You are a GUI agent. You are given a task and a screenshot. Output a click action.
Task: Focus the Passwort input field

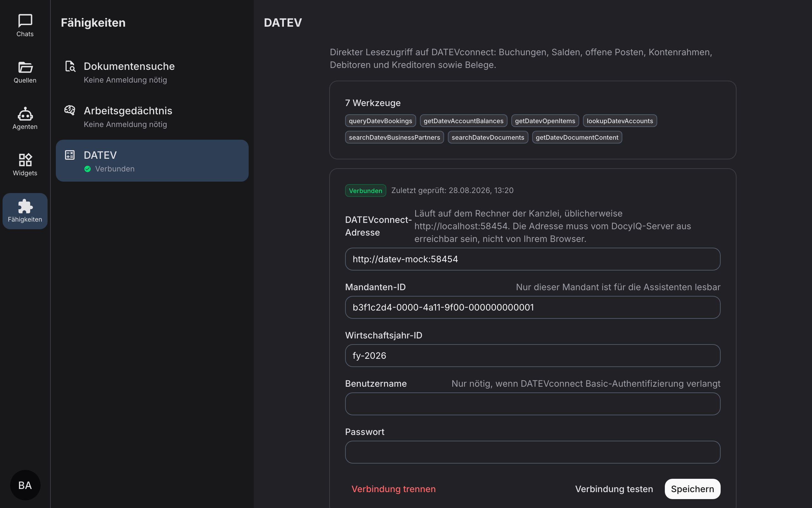point(533,452)
